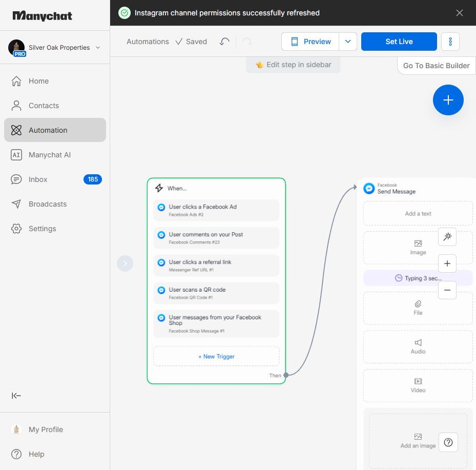This screenshot has width=476, height=470.
Task: Expand the Silver Oak Properties account switcher
Action: [x=98, y=47]
